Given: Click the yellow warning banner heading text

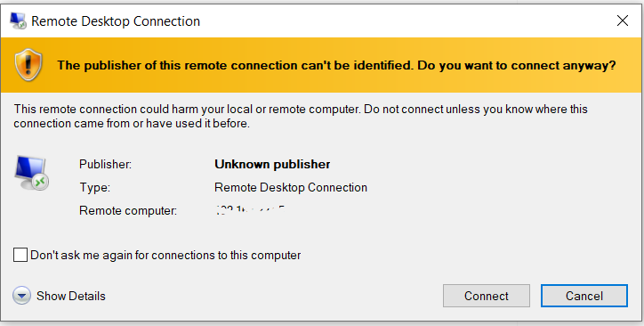Looking at the screenshot, I should (x=336, y=65).
